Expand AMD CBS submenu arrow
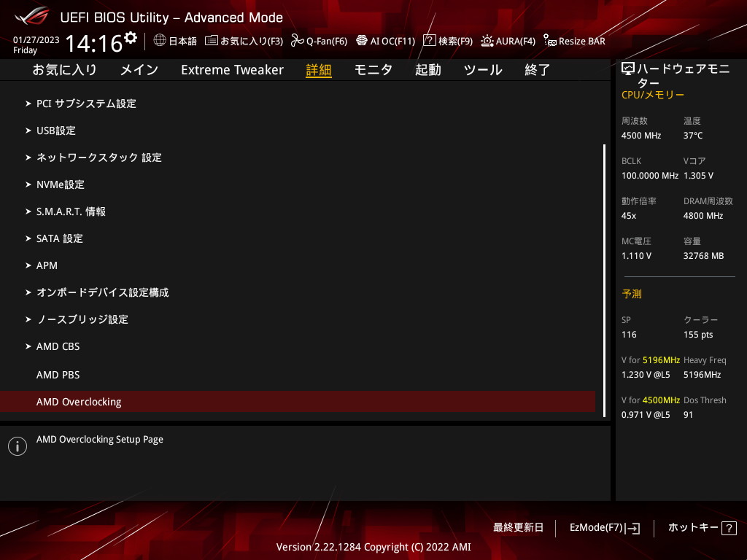 coord(28,346)
